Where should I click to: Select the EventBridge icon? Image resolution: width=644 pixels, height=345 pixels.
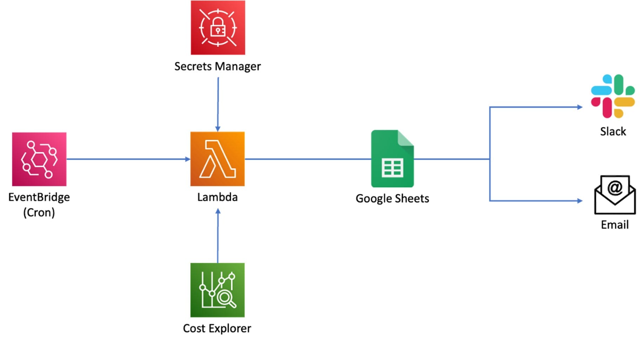(39, 159)
